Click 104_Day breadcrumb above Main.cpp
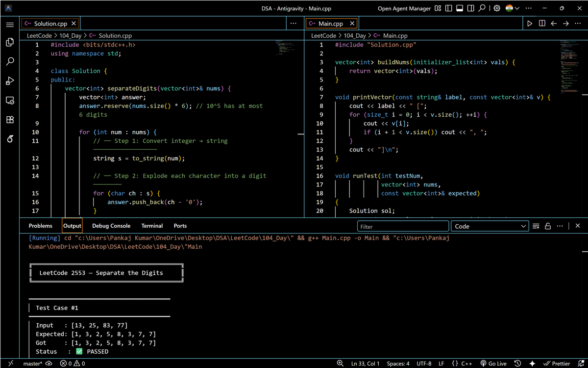The image size is (588, 368). (x=355, y=36)
